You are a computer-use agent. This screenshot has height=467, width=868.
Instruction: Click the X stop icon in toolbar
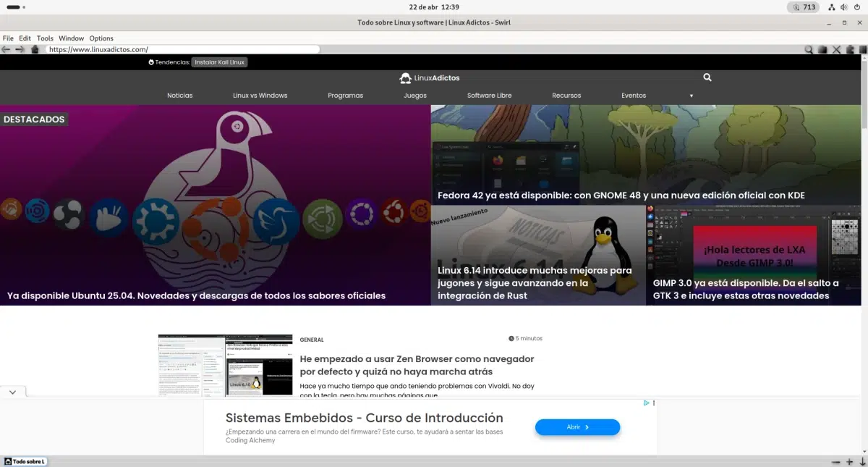(x=836, y=49)
